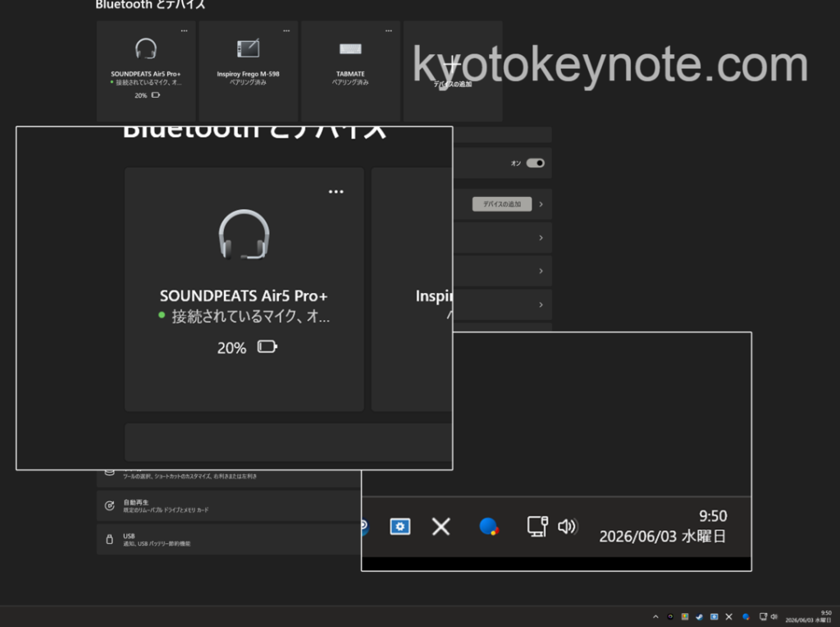The width and height of the screenshot is (840, 627).
Task: Open the Inspiroy Frego M-598 device card
Action: (x=248, y=71)
